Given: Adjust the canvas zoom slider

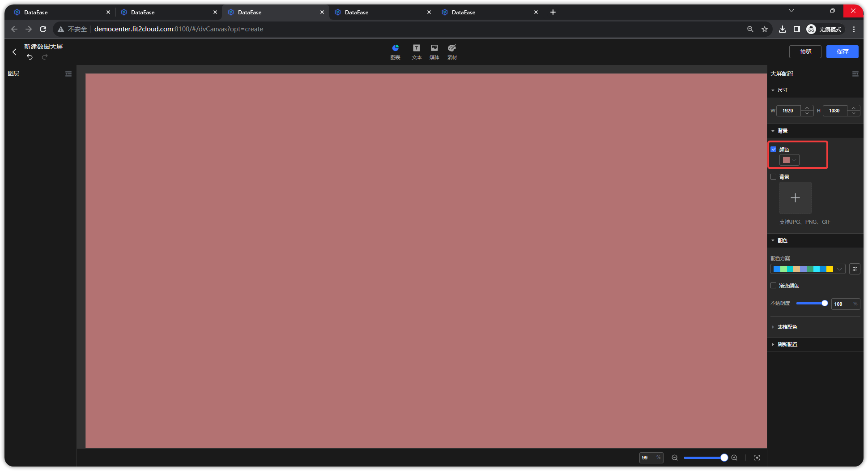Looking at the screenshot, I should click(705, 458).
